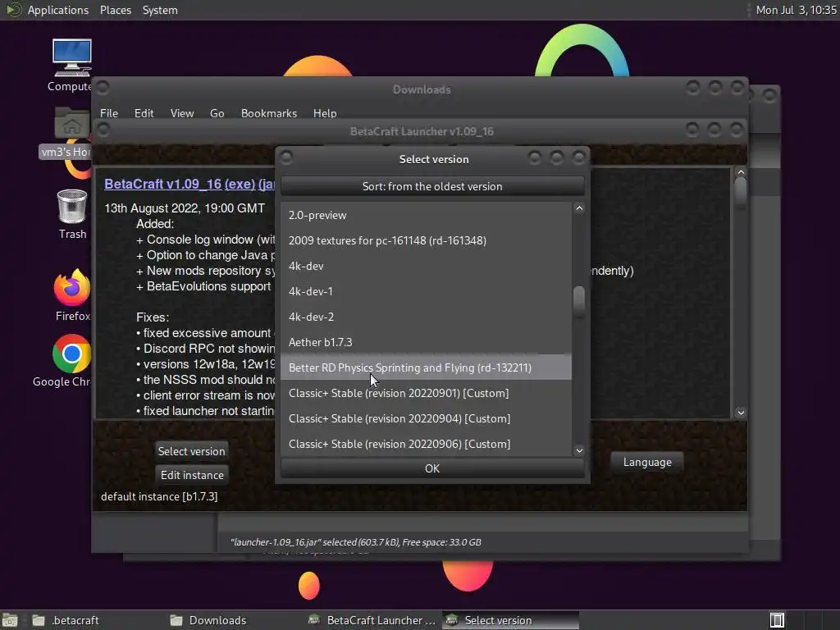Select 2009 textures for pc-161148 entry

[x=426, y=240]
